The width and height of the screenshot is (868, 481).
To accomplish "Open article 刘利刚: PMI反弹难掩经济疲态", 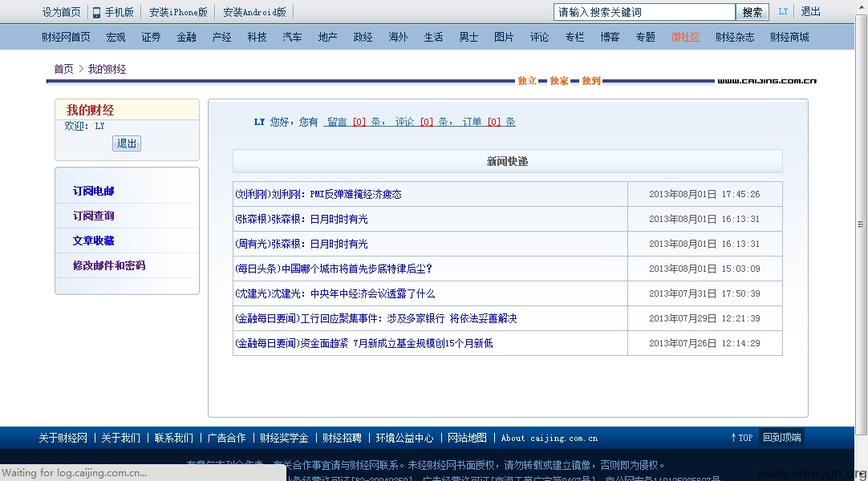I will point(318,194).
